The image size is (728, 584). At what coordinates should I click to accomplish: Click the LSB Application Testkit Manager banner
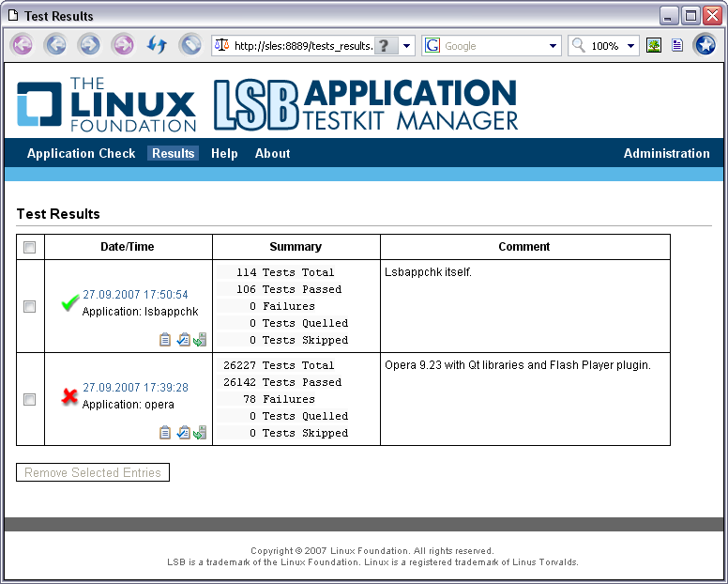366,105
